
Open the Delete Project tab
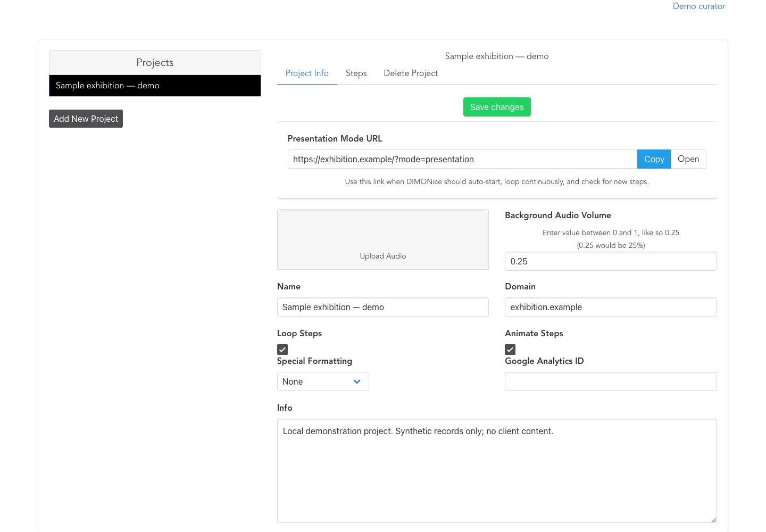click(x=411, y=73)
